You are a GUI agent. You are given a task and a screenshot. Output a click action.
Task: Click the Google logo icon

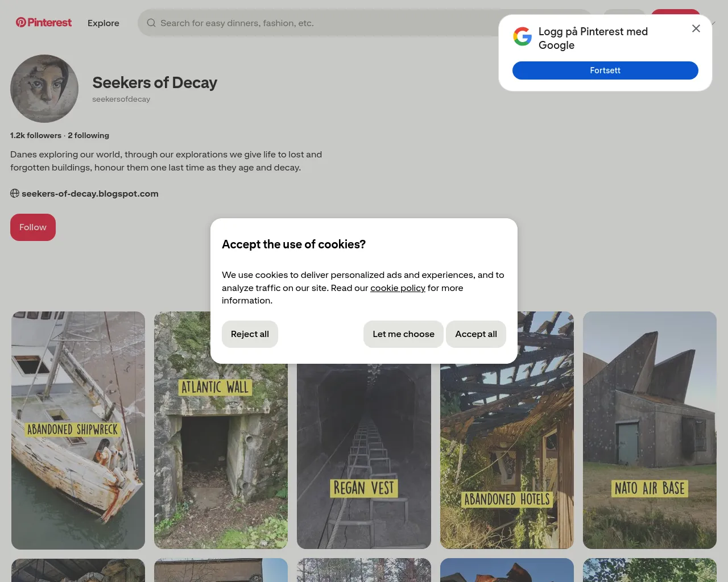coord(522,36)
